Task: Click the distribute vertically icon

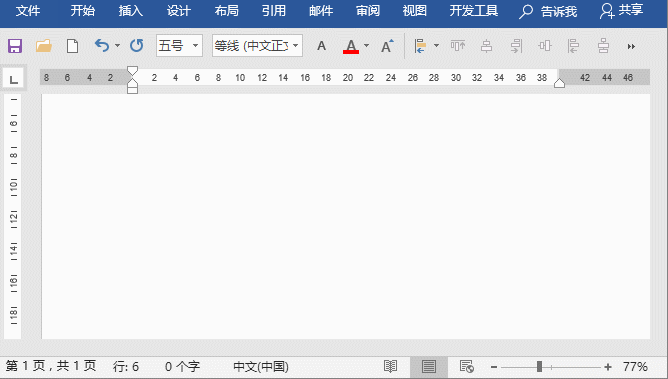Action: coord(603,46)
